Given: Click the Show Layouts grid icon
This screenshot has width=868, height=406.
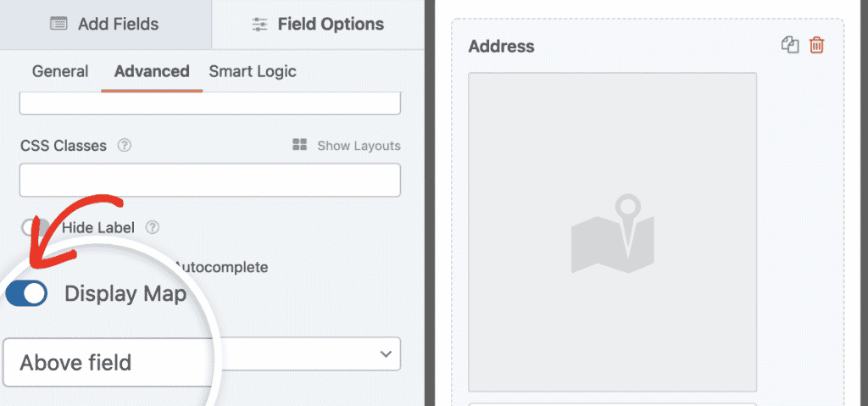Looking at the screenshot, I should (x=299, y=146).
